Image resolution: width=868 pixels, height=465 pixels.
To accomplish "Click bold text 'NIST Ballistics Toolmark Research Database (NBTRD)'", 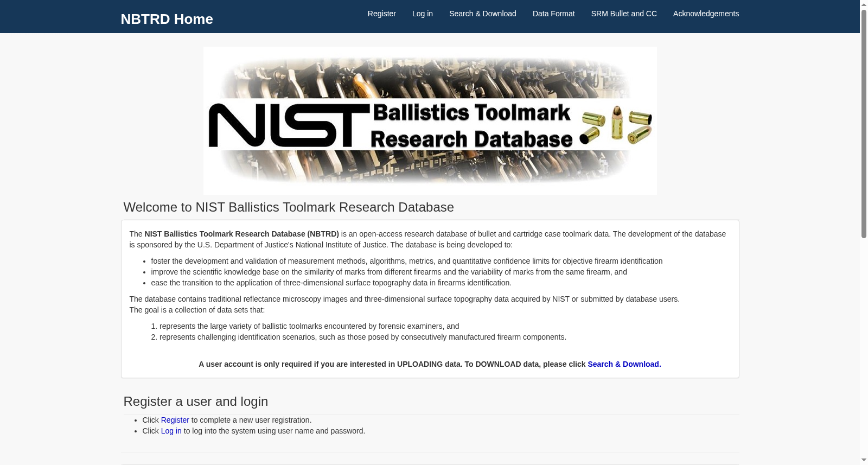I will pyautogui.click(x=241, y=234).
